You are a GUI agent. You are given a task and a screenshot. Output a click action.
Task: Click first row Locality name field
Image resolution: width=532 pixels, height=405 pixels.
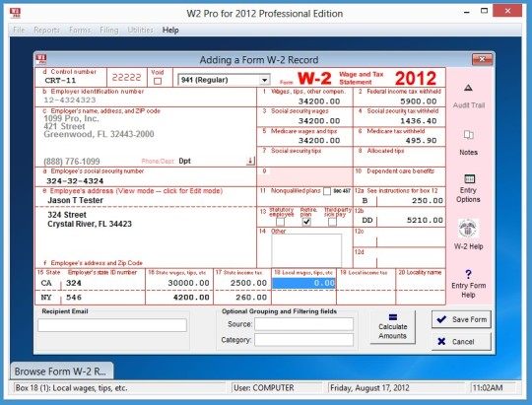click(421, 283)
